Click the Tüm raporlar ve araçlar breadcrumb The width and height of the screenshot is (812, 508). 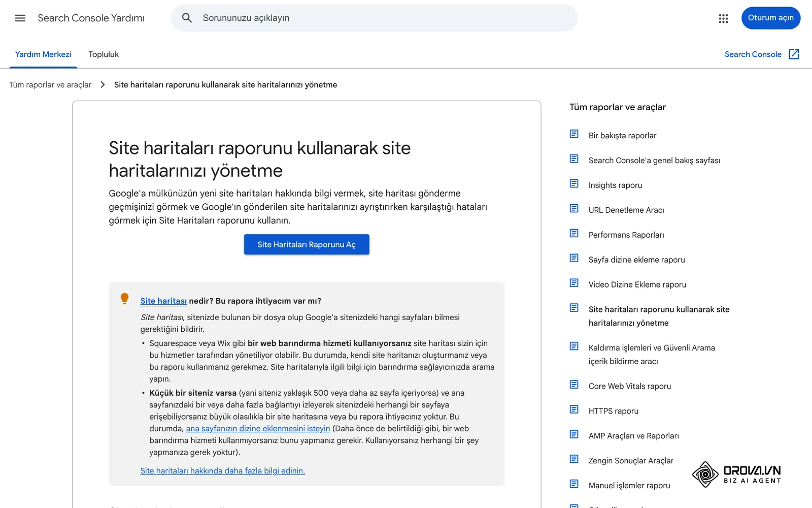[50, 85]
